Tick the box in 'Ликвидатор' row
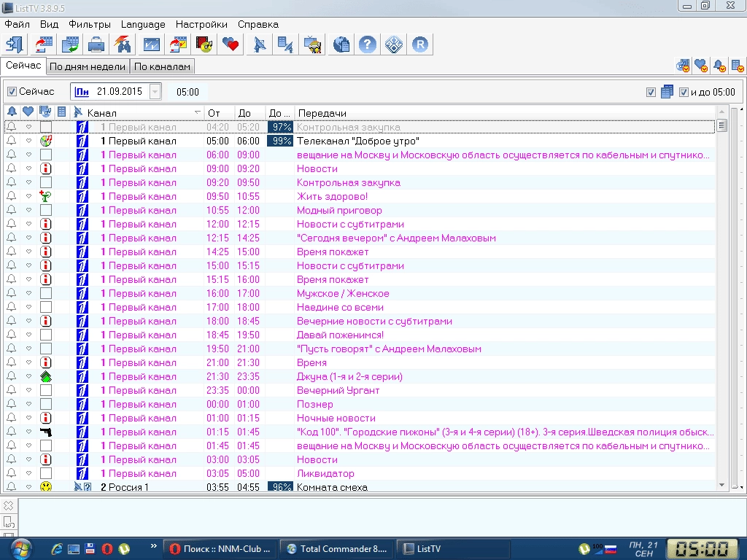This screenshot has height=560, width=747. (x=46, y=473)
